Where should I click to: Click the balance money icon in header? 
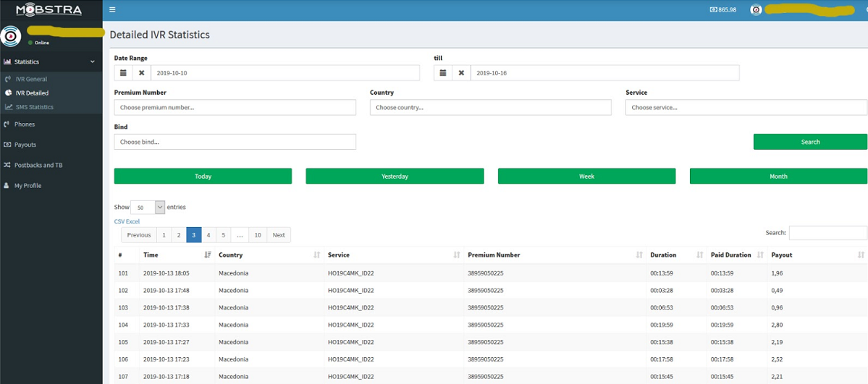[714, 10]
